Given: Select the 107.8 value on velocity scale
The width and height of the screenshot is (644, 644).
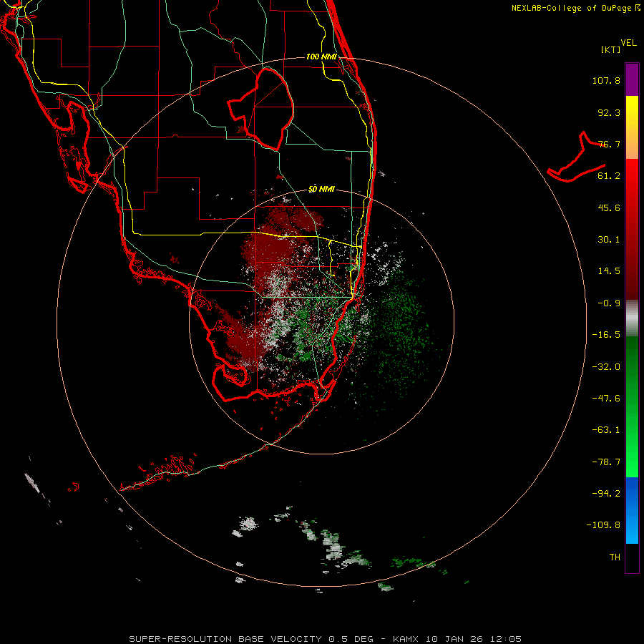Looking at the screenshot, I should coord(606,80).
